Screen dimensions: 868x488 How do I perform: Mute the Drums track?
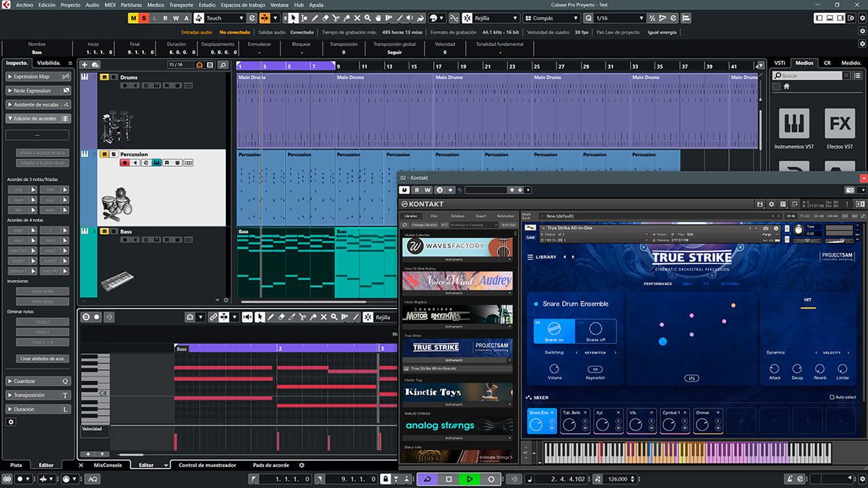pos(104,77)
